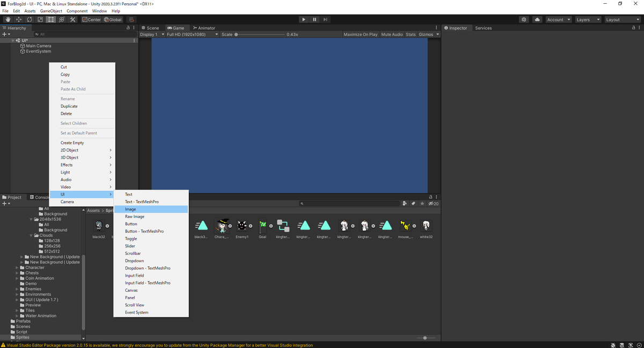The height and width of the screenshot is (348, 644).
Task: Select the Rotate tool
Action: point(29,19)
